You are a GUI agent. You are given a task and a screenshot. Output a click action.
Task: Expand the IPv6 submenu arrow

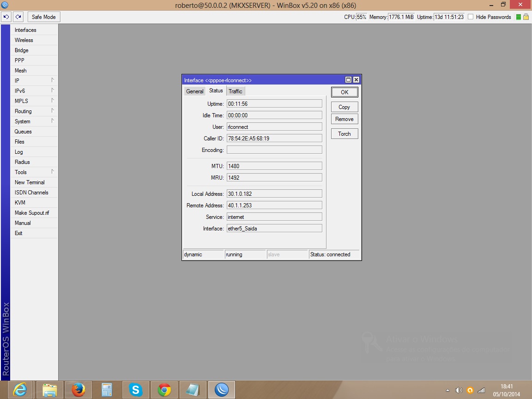coord(53,90)
